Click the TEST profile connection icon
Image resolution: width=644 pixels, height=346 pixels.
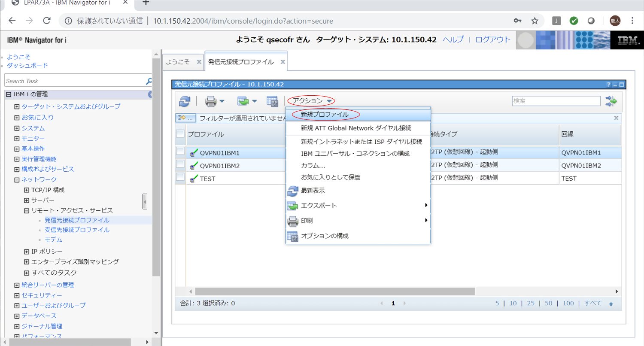click(x=194, y=178)
